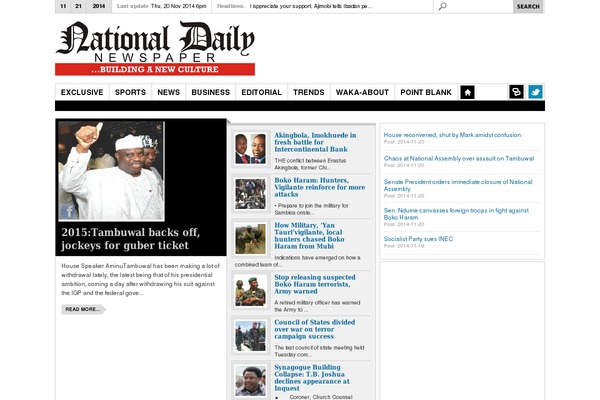Click 'The last council of state meeting' excerpt
Image resolution: width=600 pixels, height=400 pixels.
(x=319, y=351)
